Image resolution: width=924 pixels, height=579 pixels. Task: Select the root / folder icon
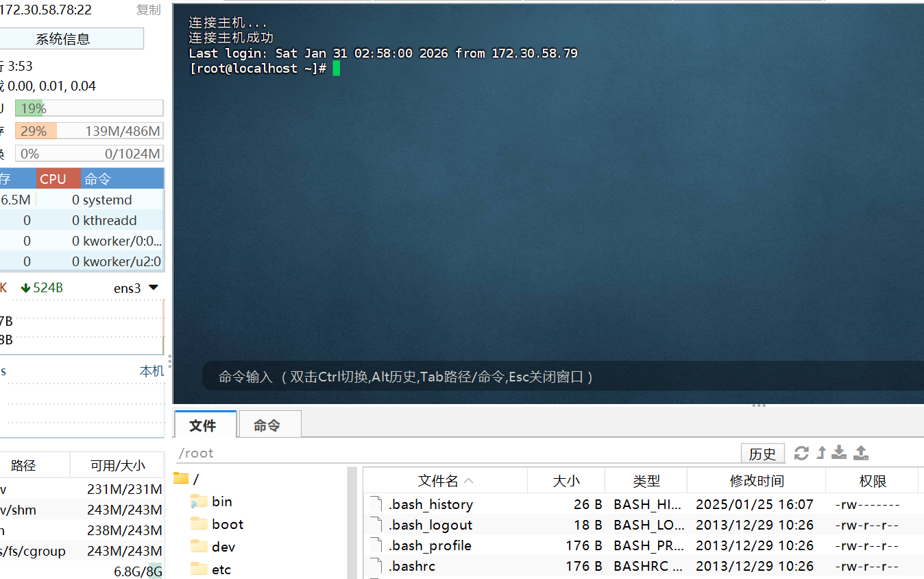[x=181, y=478]
